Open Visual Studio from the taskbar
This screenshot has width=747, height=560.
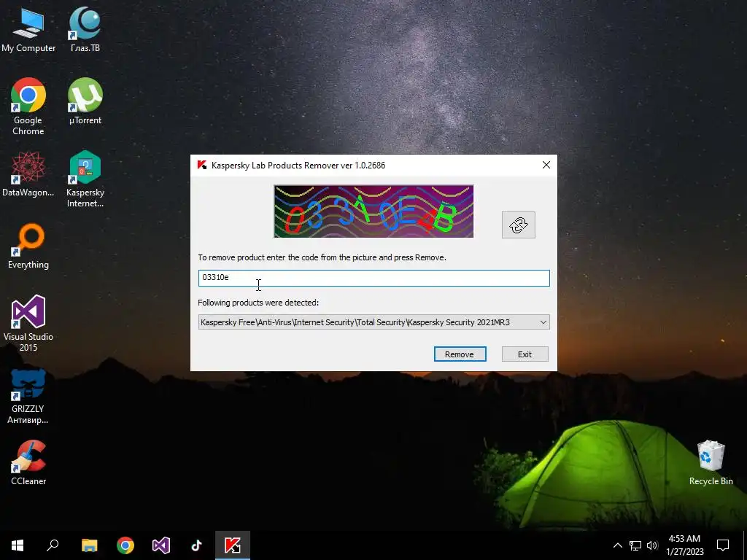pyautogui.click(x=161, y=545)
